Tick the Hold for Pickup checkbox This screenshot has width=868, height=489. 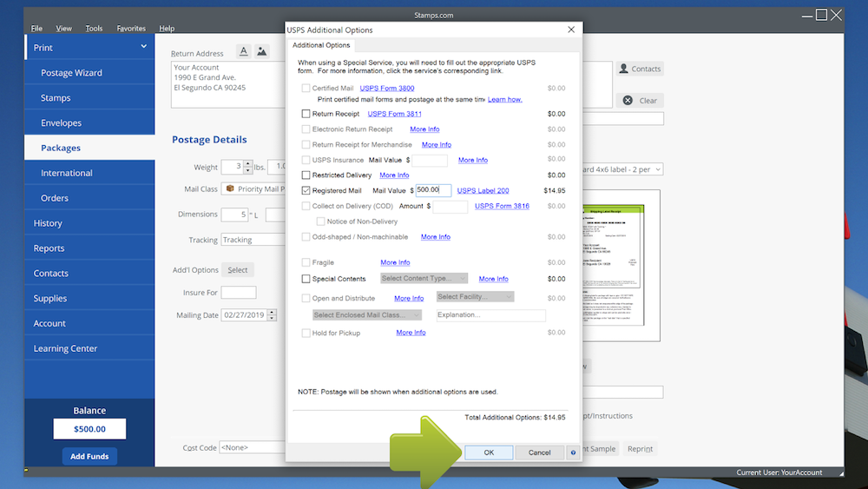tap(306, 333)
